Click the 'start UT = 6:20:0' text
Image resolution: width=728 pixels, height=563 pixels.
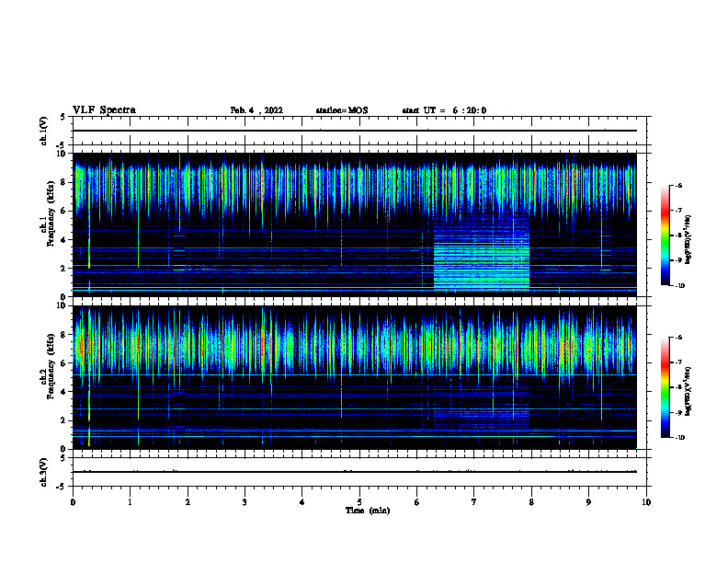(444, 110)
